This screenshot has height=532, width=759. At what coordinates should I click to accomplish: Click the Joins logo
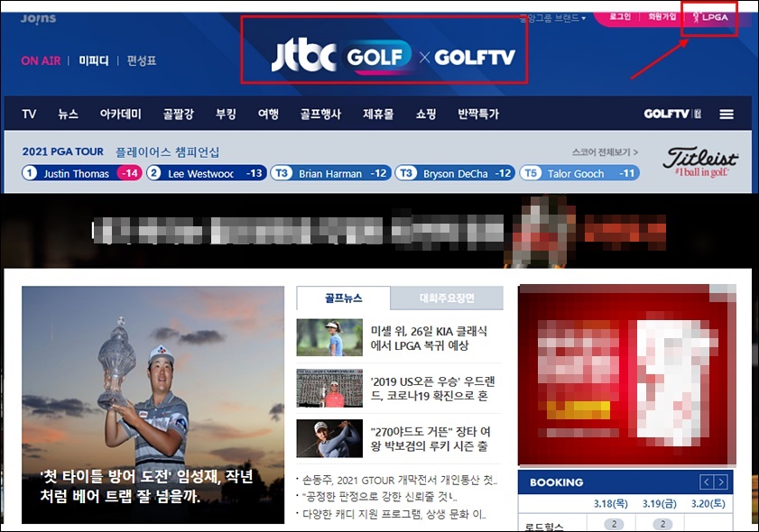pyautogui.click(x=38, y=18)
